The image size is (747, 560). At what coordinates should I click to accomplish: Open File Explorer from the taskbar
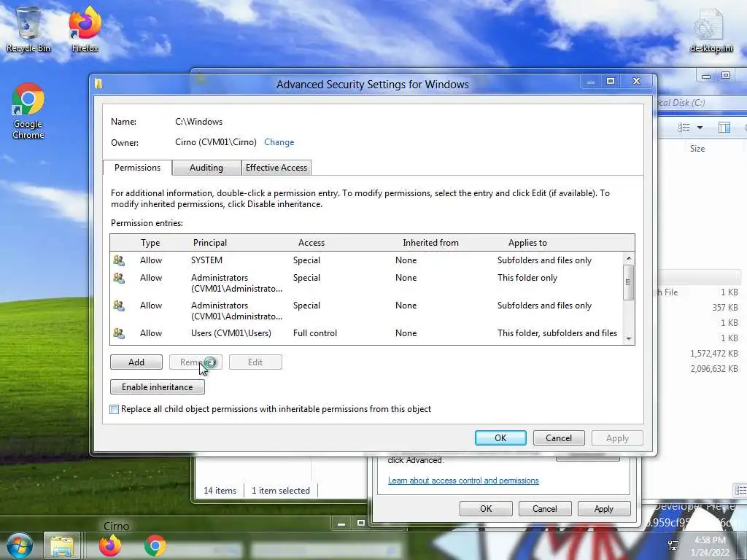[x=62, y=545]
